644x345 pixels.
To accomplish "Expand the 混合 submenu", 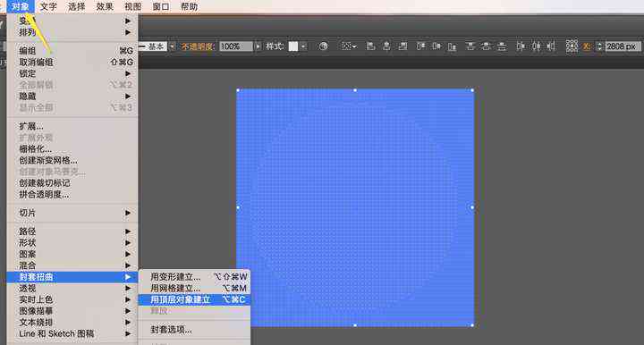I will point(72,265).
